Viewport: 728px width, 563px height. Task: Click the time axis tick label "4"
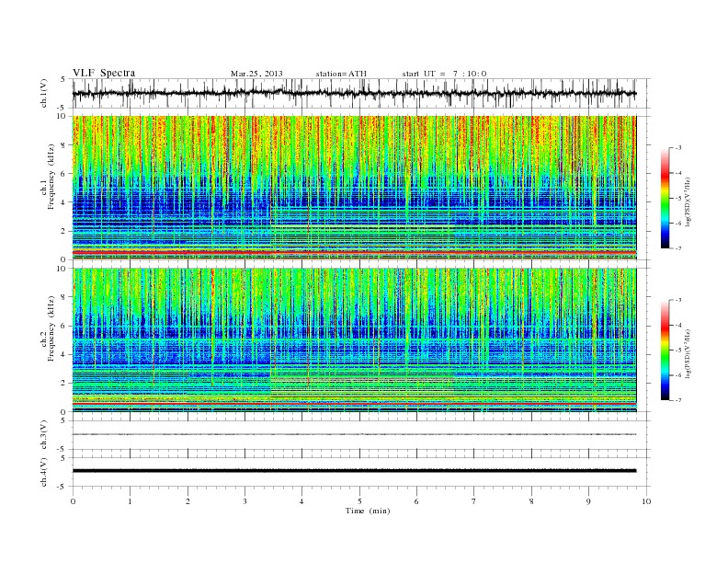(301, 501)
